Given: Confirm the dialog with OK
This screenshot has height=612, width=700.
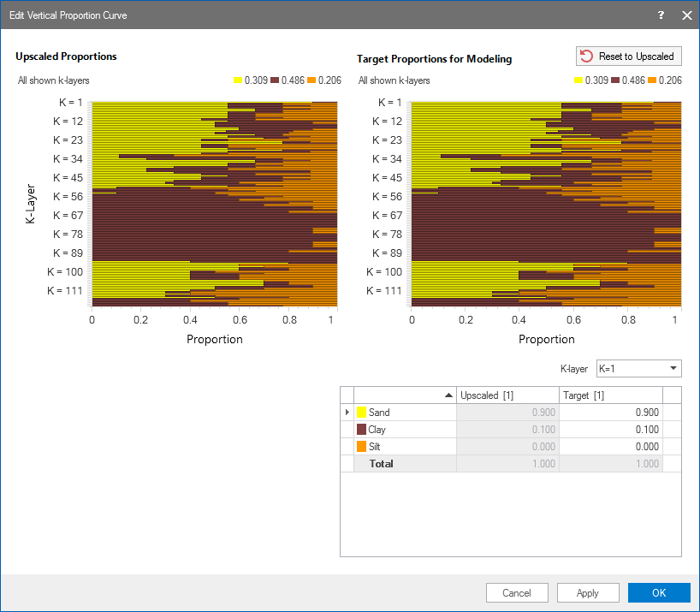Looking at the screenshot, I should coord(659,592).
